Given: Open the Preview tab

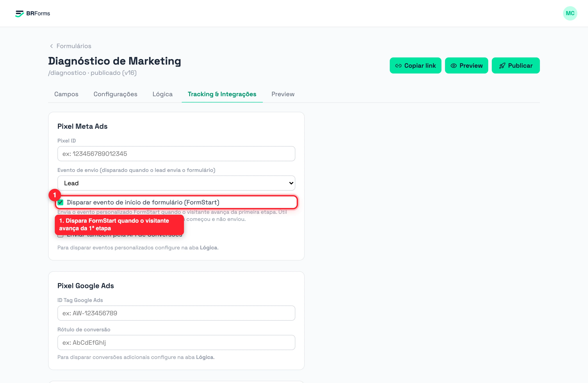Looking at the screenshot, I should pyautogui.click(x=283, y=94).
